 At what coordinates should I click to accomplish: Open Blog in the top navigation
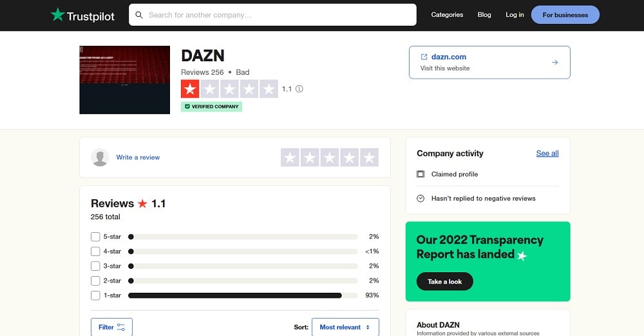[484, 15]
